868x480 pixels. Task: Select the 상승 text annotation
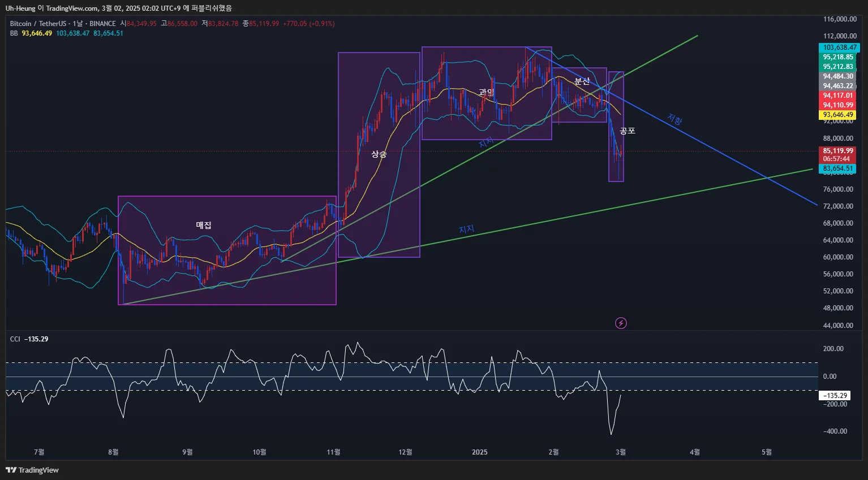[x=379, y=154]
